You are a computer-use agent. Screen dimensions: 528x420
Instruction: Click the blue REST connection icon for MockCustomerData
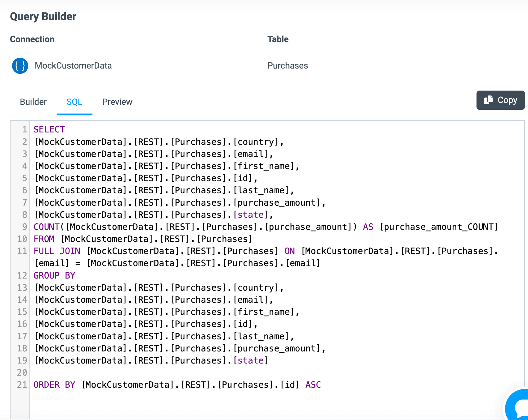20,66
